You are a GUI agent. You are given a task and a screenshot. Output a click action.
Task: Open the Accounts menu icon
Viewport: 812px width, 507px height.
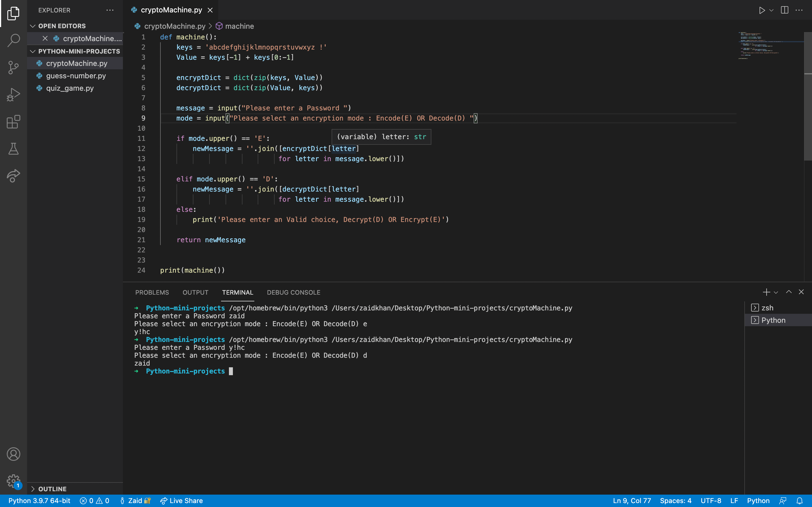tap(14, 454)
